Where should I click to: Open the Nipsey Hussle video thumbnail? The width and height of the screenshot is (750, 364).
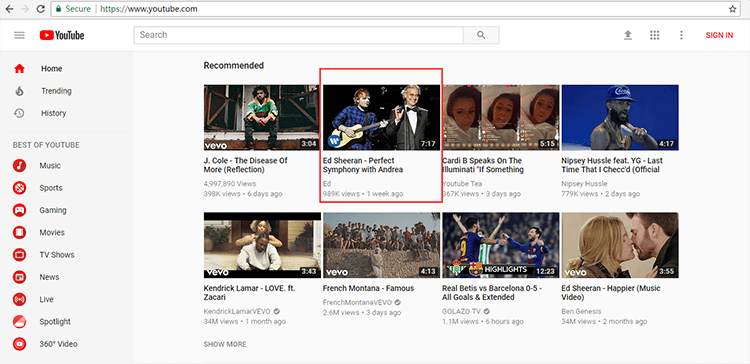tap(620, 118)
